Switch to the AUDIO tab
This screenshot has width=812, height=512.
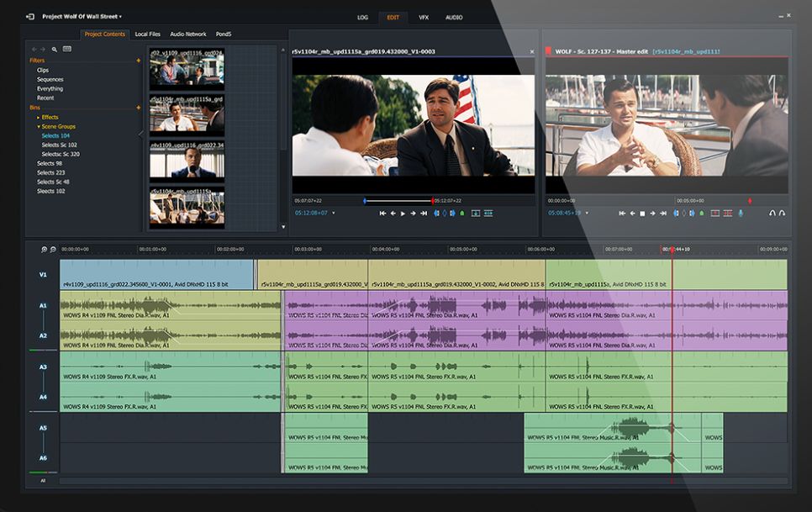coord(454,18)
